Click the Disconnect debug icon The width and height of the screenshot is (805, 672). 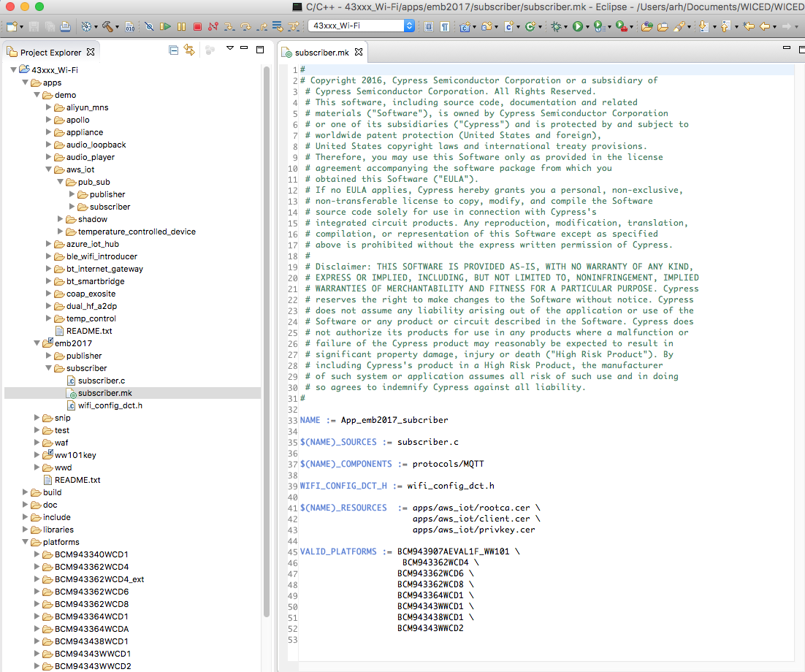(213, 26)
